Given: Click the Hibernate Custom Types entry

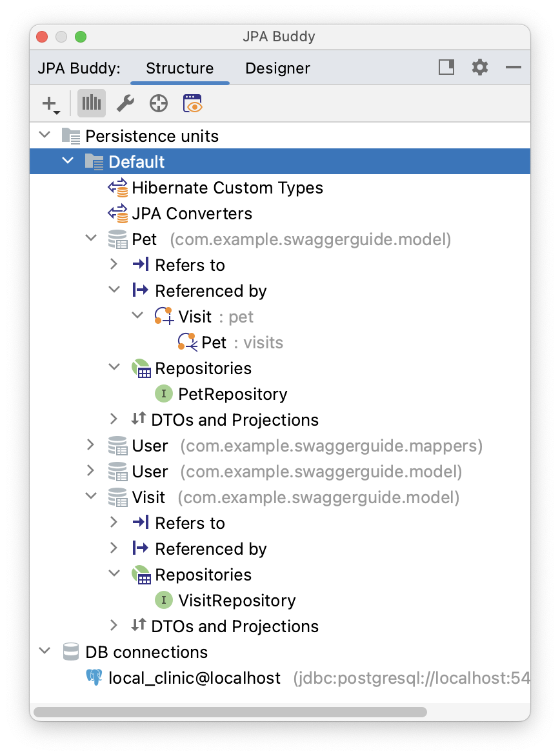Looking at the screenshot, I should click(227, 188).
